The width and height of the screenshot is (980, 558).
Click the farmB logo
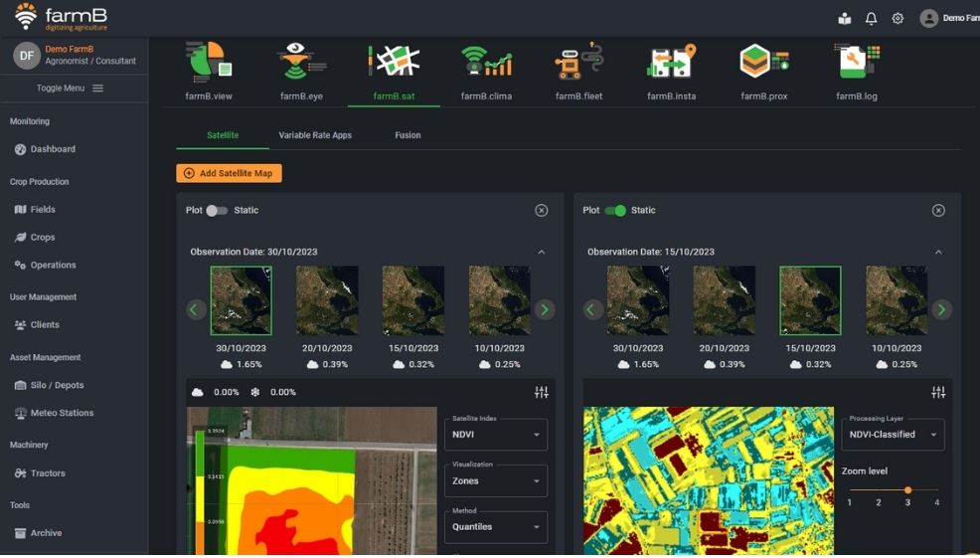(62, 17)
